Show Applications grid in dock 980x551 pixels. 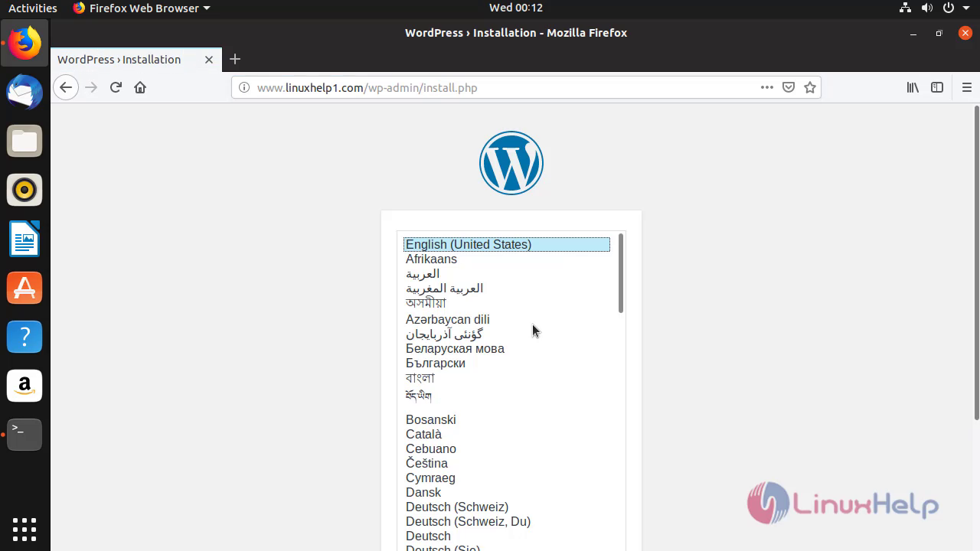24,529
